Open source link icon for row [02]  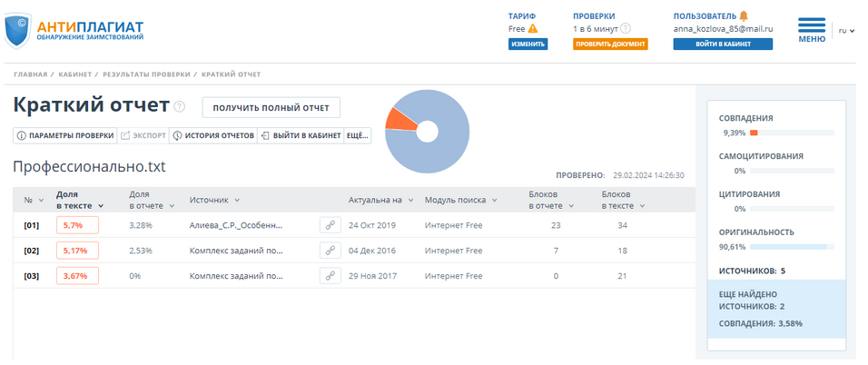[x=330, y=251]
